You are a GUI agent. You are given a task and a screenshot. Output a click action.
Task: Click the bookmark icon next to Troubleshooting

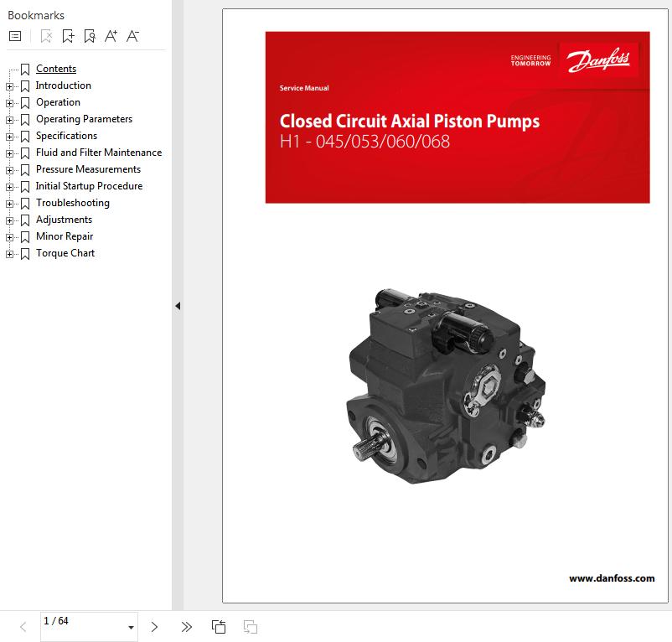[25, 204]
